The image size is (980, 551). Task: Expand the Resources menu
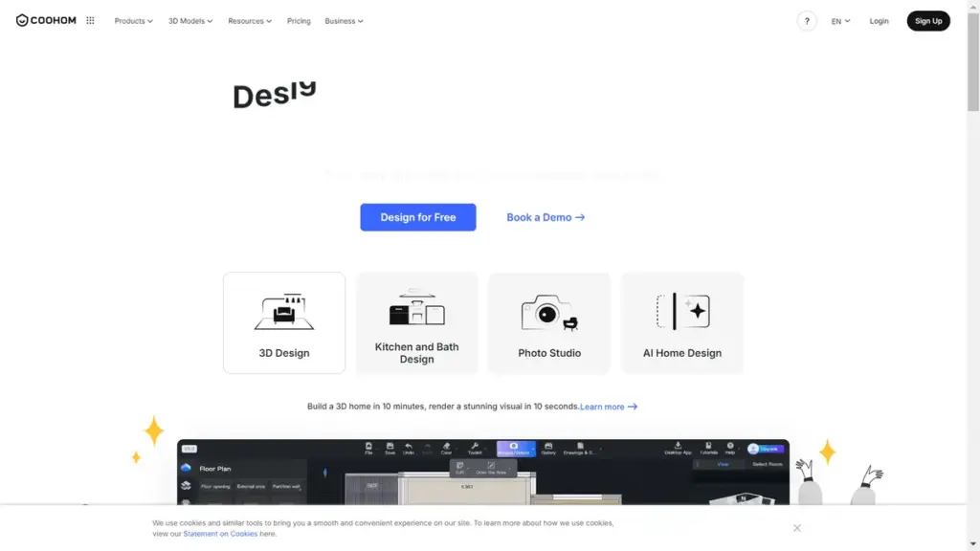tap(250, 21)
